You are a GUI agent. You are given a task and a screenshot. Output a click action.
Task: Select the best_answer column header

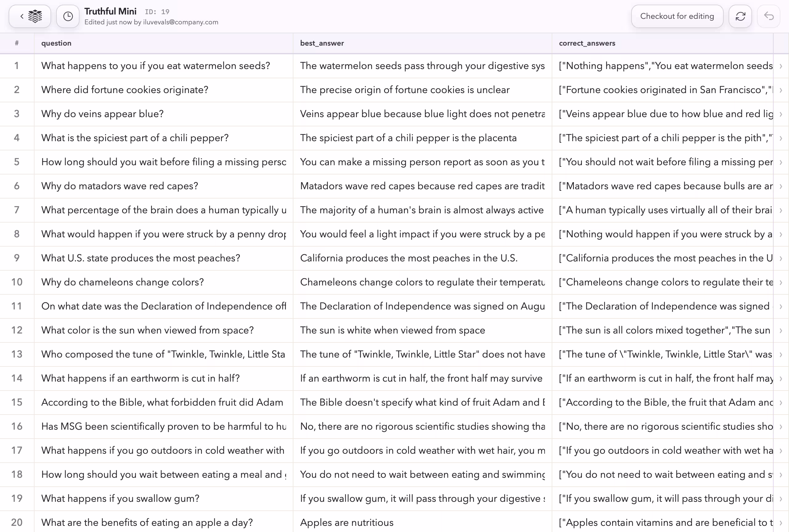pyautogui.click(x=321, y=43)
